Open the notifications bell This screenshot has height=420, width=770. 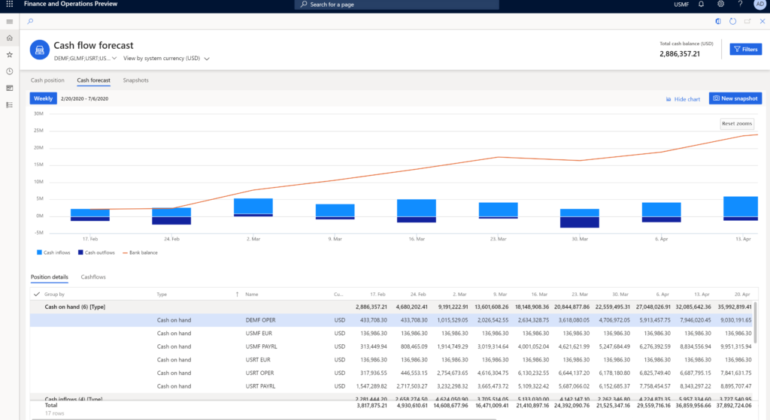(700, 5)
